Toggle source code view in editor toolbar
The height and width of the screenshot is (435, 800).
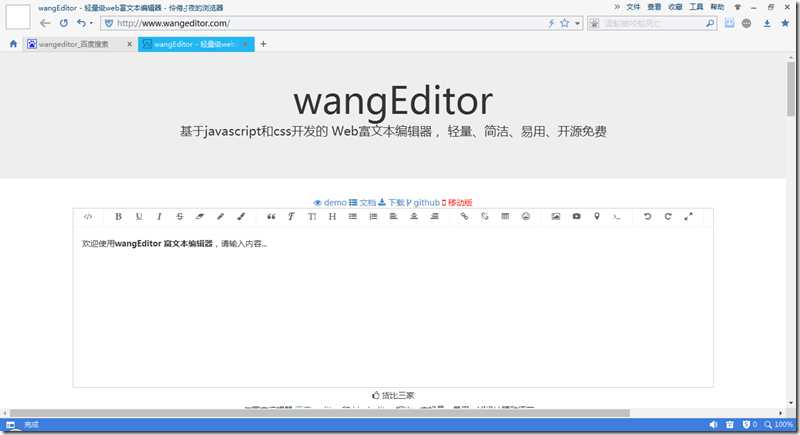(x=88, y=217)
